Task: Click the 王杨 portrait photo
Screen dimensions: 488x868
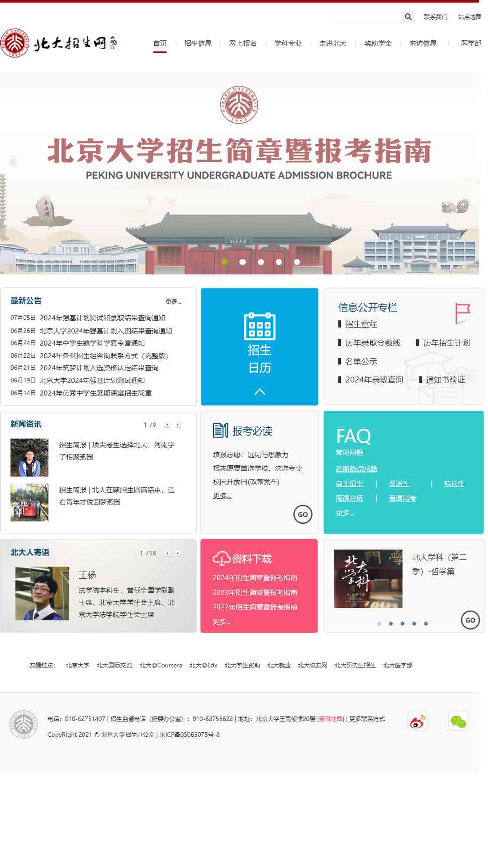Action: 42,593
